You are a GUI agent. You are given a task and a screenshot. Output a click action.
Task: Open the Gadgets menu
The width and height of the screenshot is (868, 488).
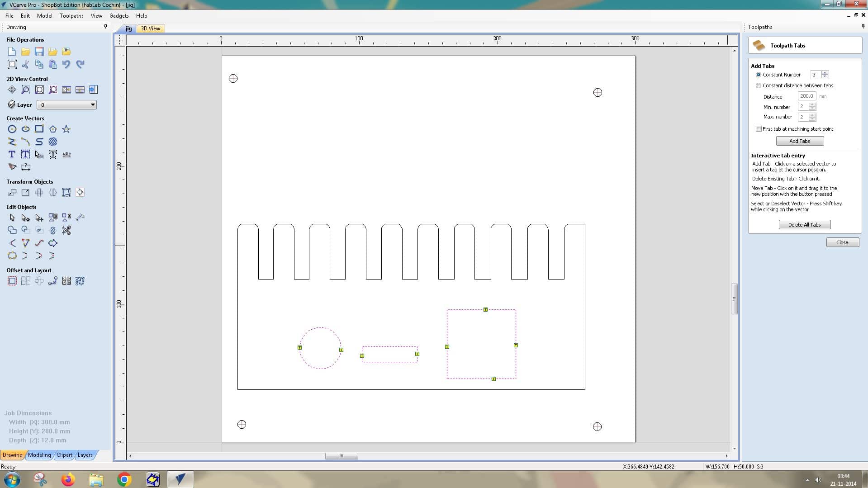coord(119,15)
